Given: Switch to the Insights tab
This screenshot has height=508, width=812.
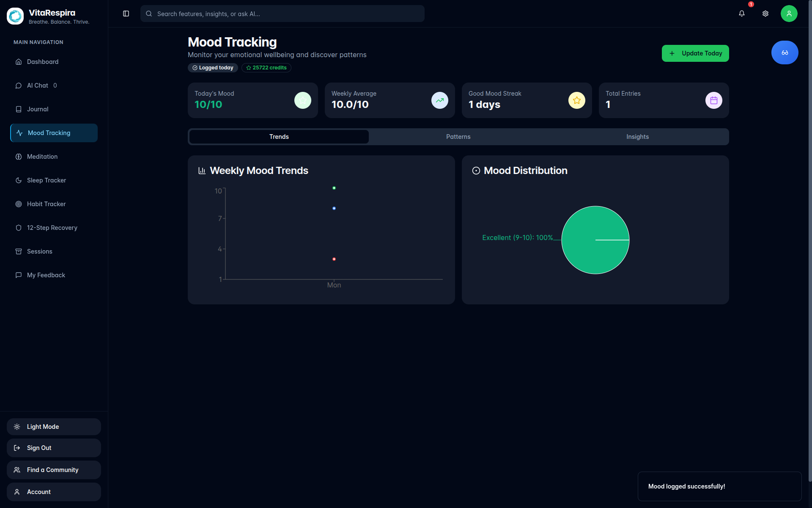Looking at the screenshot, I should (x=637, y=137).
